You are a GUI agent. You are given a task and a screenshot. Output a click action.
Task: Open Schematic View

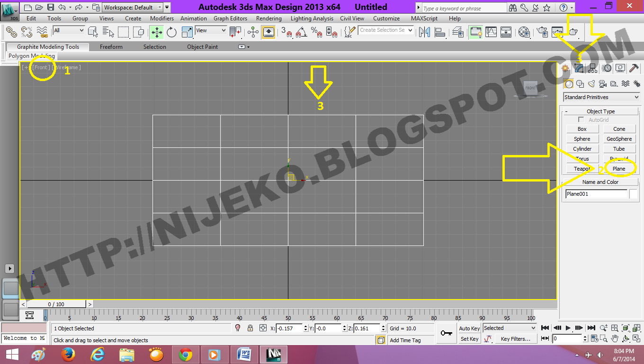[506, 32]
